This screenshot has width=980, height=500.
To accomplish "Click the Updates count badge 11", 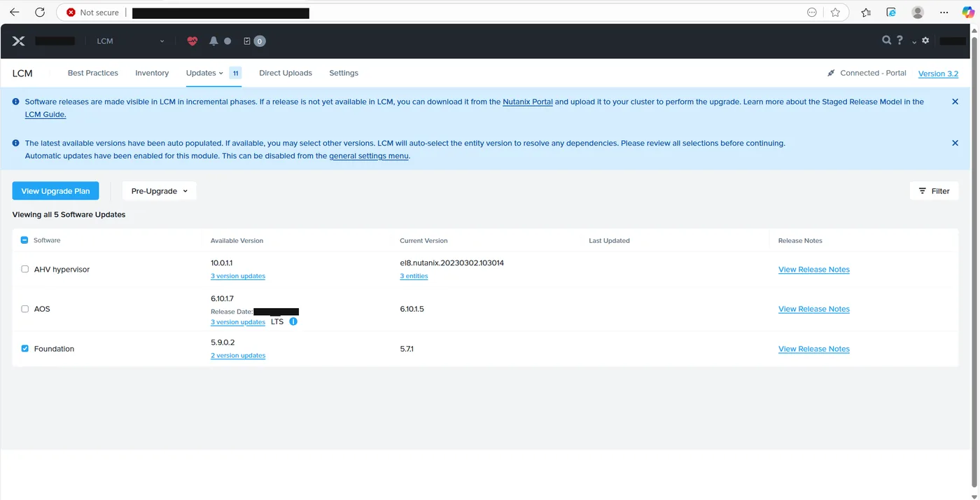I will click(x=235, y=73).
